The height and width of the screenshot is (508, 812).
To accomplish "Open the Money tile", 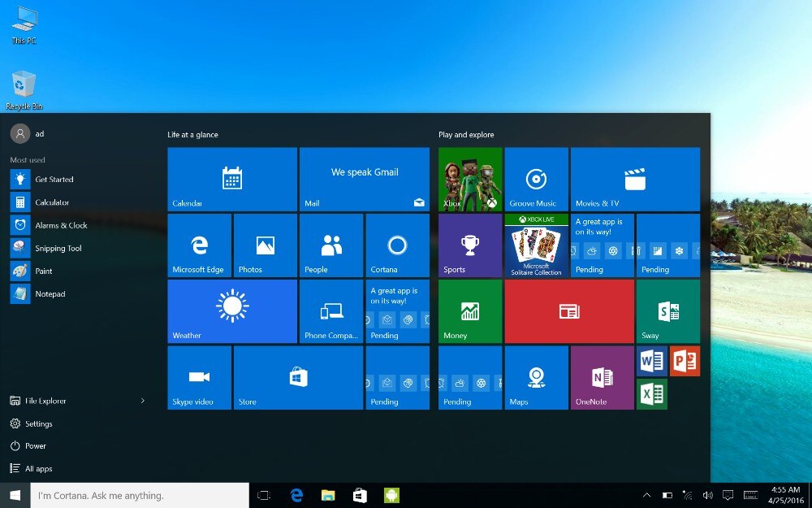I will (x=470, y=311).
